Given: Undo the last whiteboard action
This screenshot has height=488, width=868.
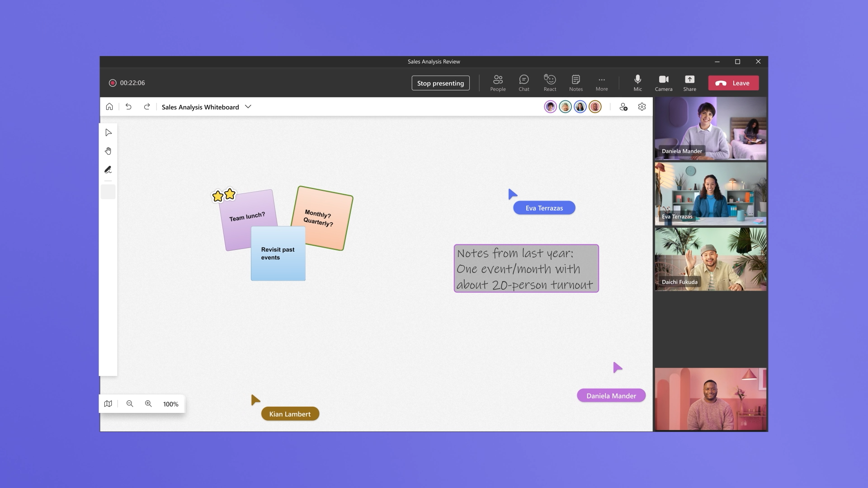Looking at the screenshot, I should (x=128, y=107).
